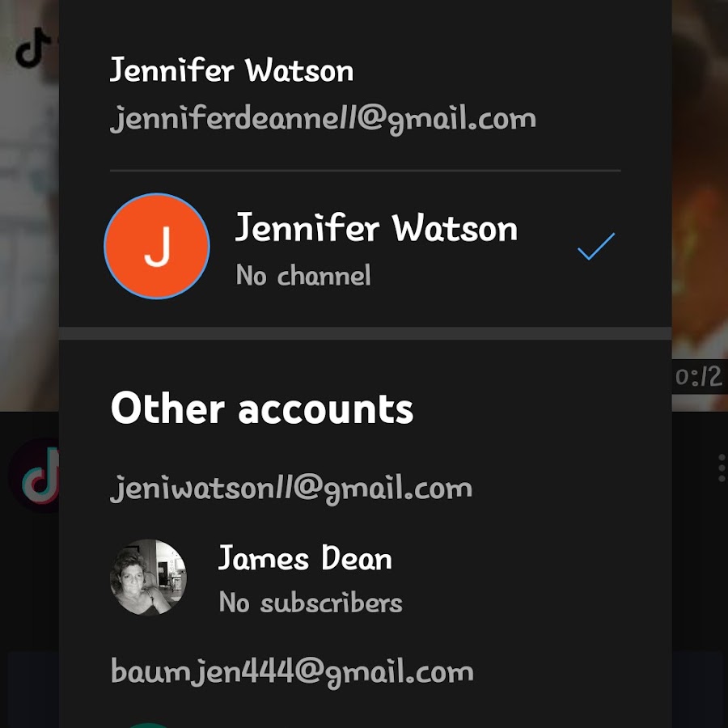Image resolution: width=728 pixels, height=728 pixels.
Task: Click the Jennifer Watson header name
Action: pyautogui.click(x=231, y=70)
